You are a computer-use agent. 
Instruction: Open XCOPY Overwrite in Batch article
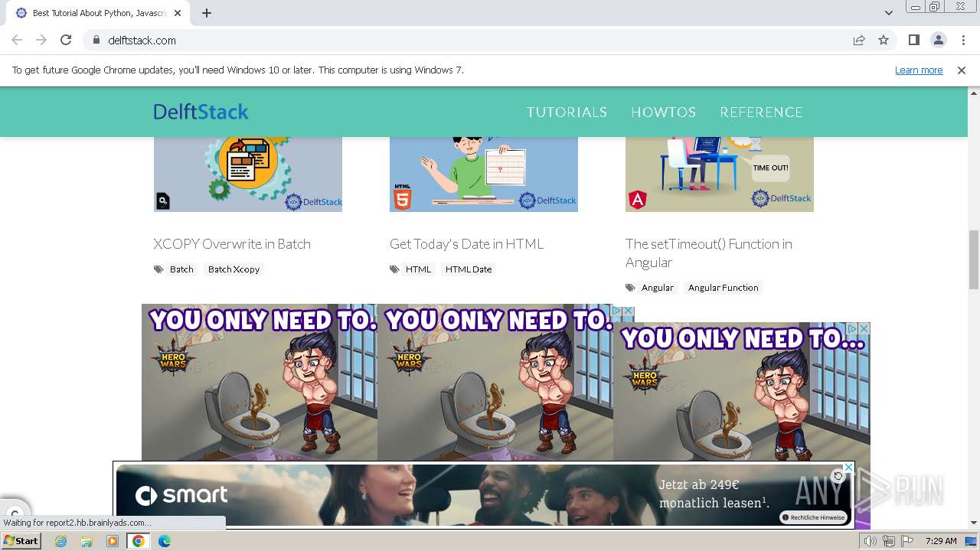click(232, 243)
